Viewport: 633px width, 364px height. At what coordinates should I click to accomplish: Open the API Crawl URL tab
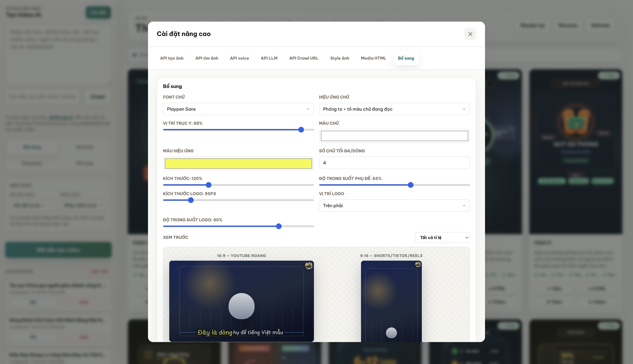[304, 58]
